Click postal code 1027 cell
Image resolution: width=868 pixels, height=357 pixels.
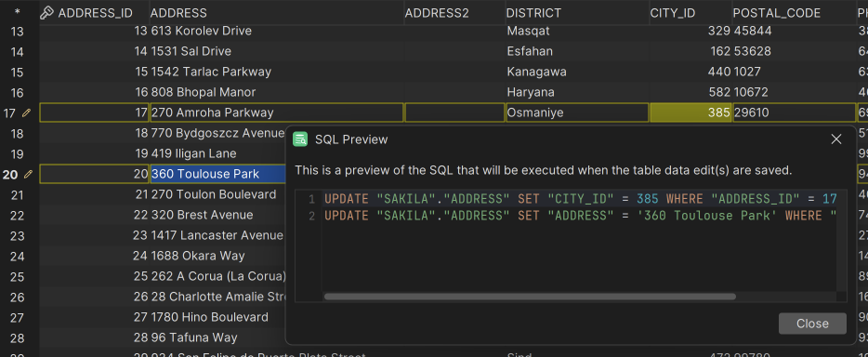[x=794, y=72]
